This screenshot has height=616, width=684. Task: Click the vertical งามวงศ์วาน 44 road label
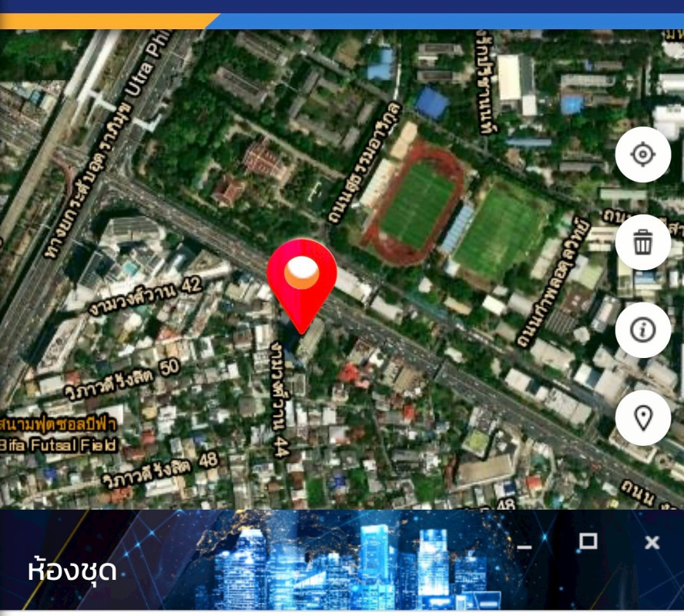280,400
